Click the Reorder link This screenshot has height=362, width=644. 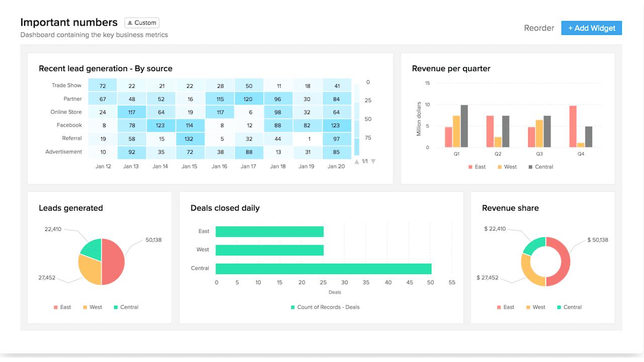tap(539, 28)
